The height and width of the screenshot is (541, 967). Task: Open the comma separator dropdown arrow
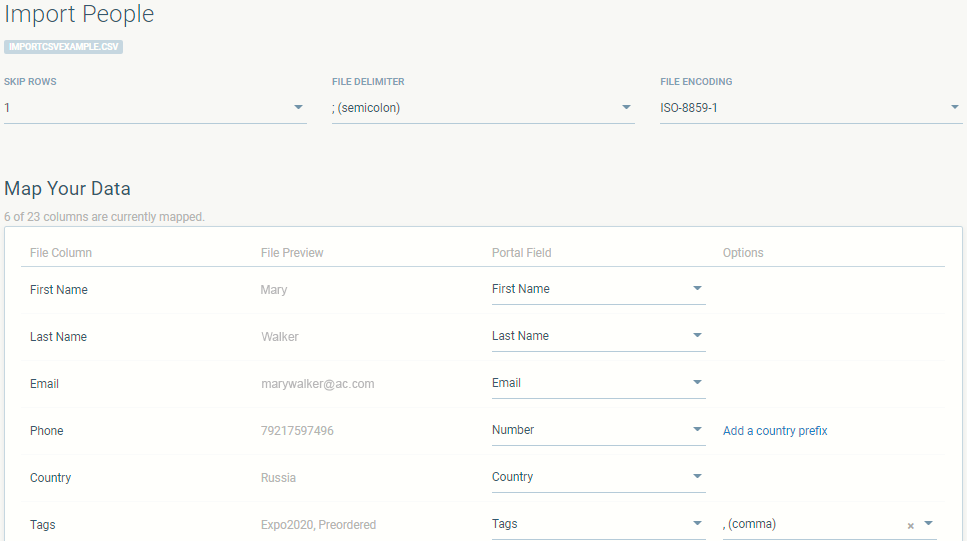point(928,524)
